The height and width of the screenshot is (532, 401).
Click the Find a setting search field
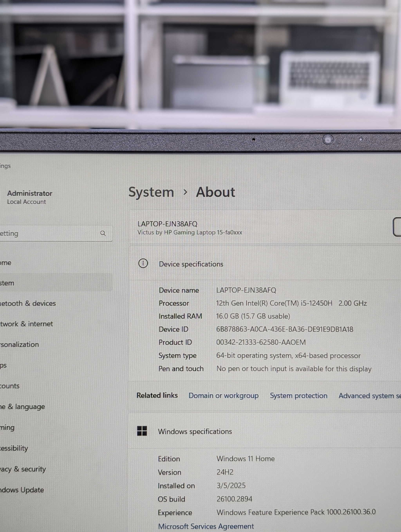point(56,233)
